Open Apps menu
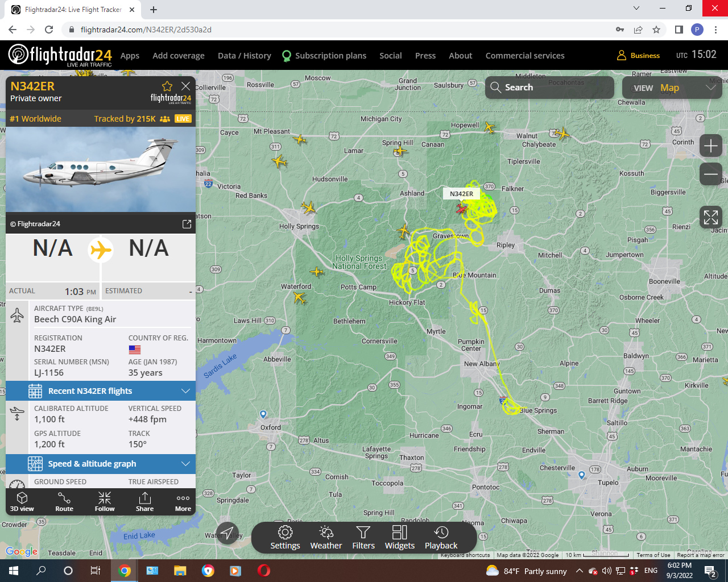This screenshot has height=582, width=728. point(130,56)
